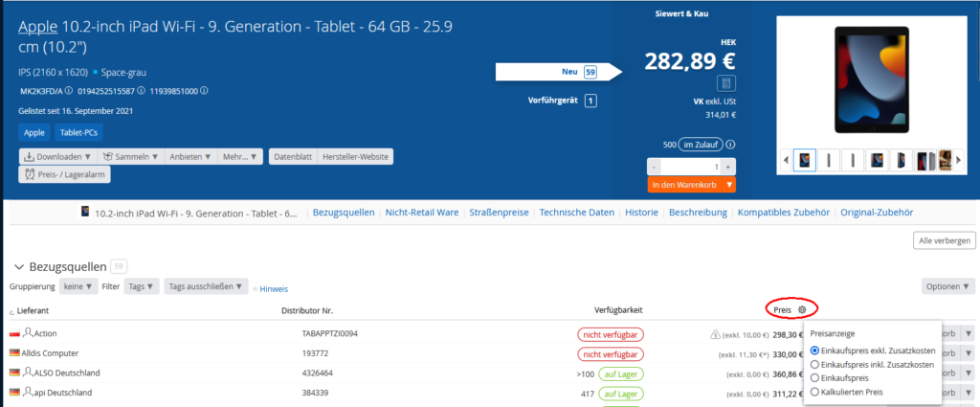Screen dimensions: 980x407
Task: Click the Apple tag button
Action: [x=34, y=132]
